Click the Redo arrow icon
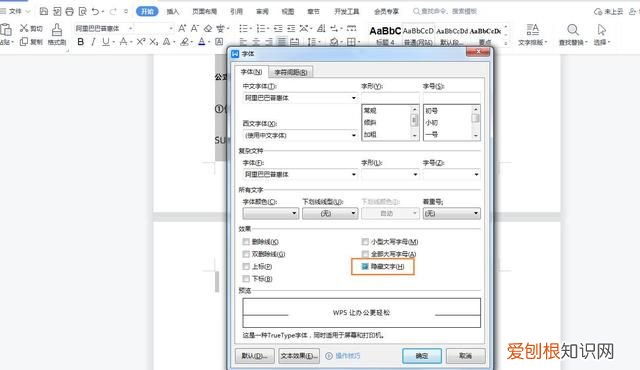The image size is (640, 370). (113, 11)
